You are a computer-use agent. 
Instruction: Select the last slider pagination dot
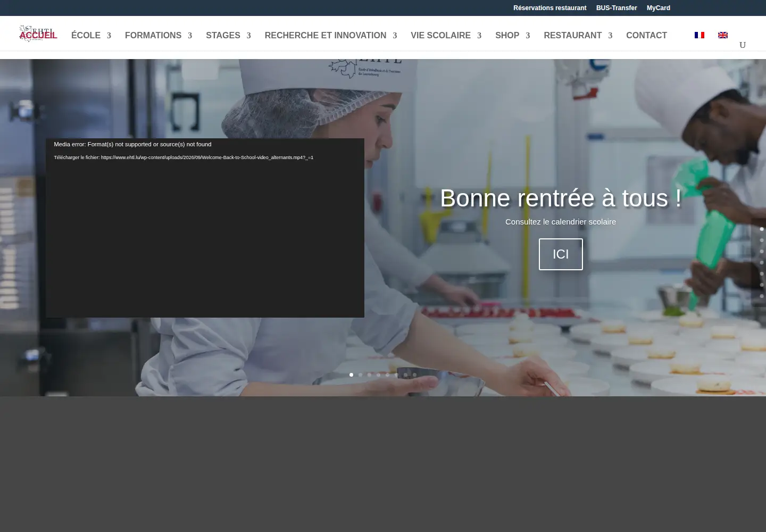[x=414, y=375]
